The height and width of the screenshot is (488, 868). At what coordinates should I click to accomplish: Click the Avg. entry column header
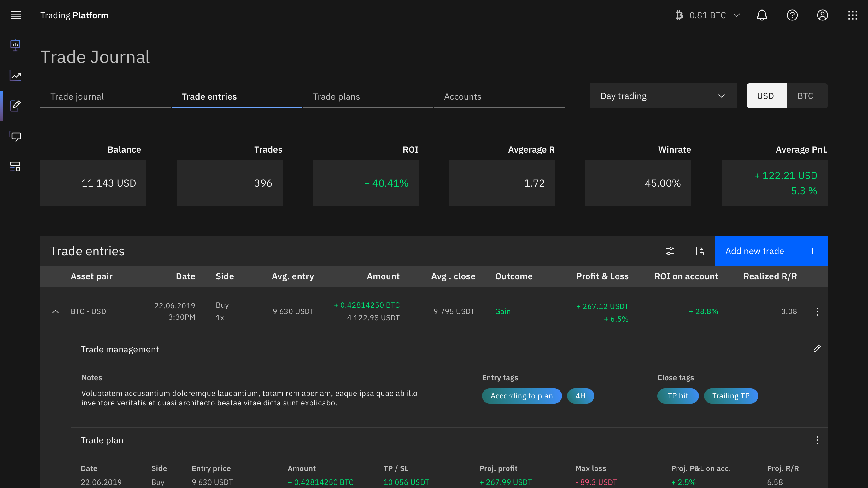[x=292, y=276]
